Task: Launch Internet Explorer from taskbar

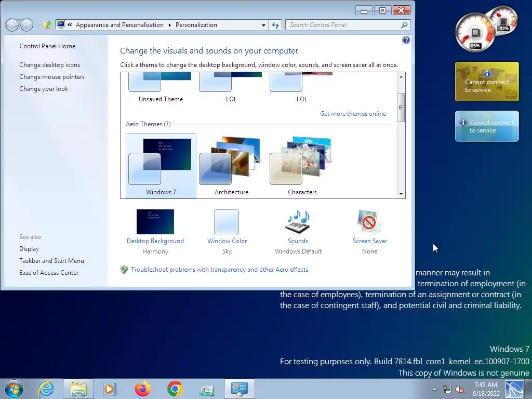Action: (46, 389)
